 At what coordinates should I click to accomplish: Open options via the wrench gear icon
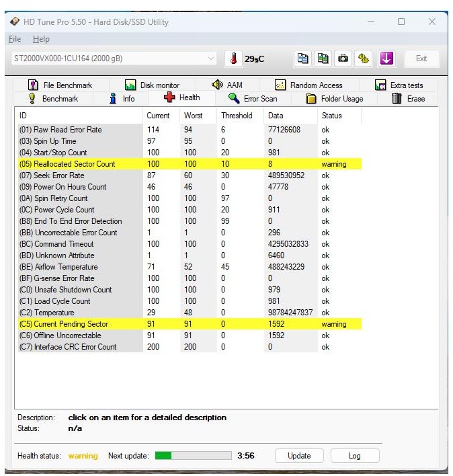(x=364, y=58)
